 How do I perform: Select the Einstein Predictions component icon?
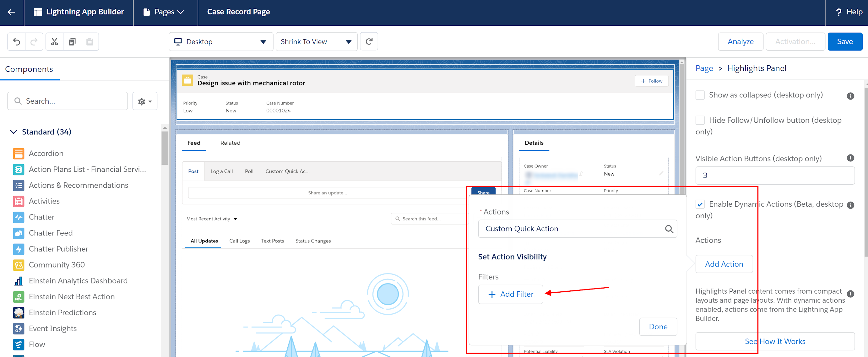tap(18, 312)
